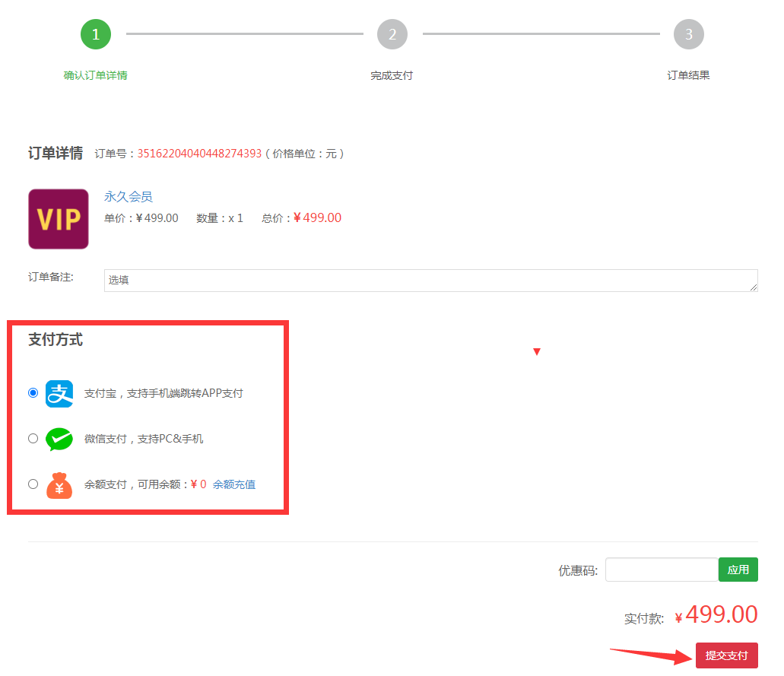The height and width of the screenshot is (676, 784).
Task: Click the 确认订单详情 step label
Action: point(96,75)
